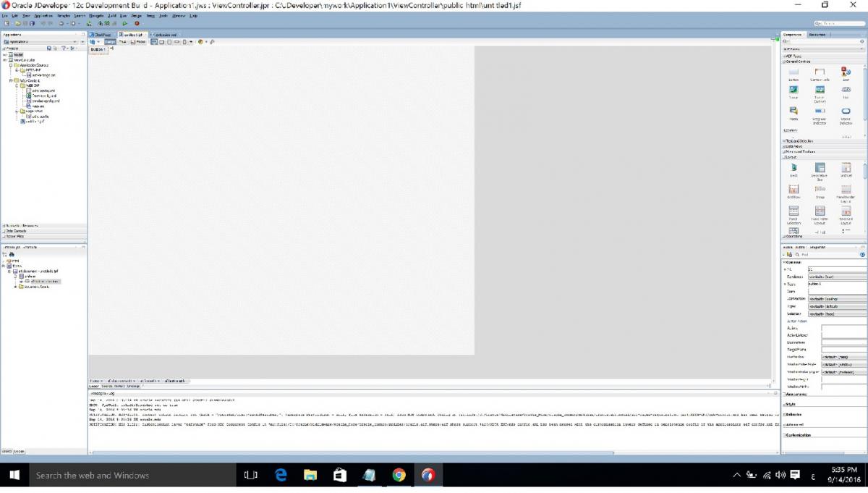Open Microsoft Edge from the taskbar
The height and width of the screenshot is (493, 868).
point(281,475)
